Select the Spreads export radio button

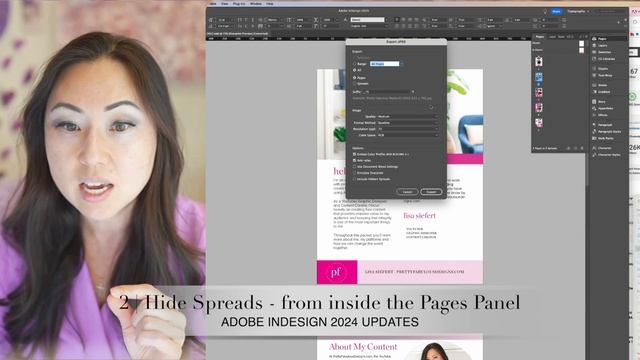click(354, 84)
